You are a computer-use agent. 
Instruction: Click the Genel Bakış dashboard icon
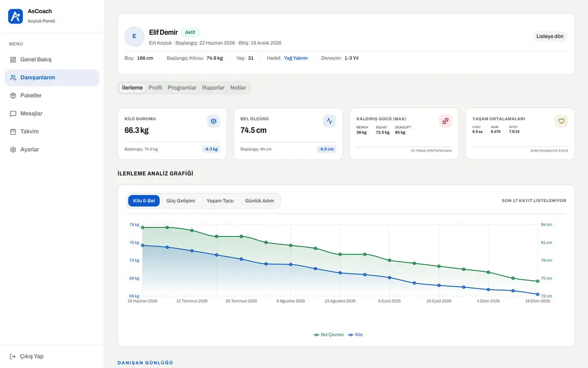(x=13, y=59)
